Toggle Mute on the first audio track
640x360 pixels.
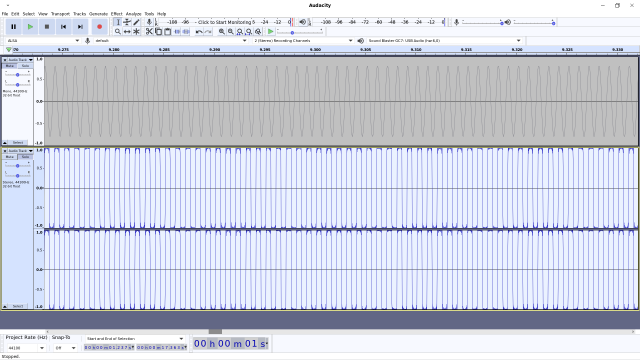pyautogui.click(x=10, y=66)
